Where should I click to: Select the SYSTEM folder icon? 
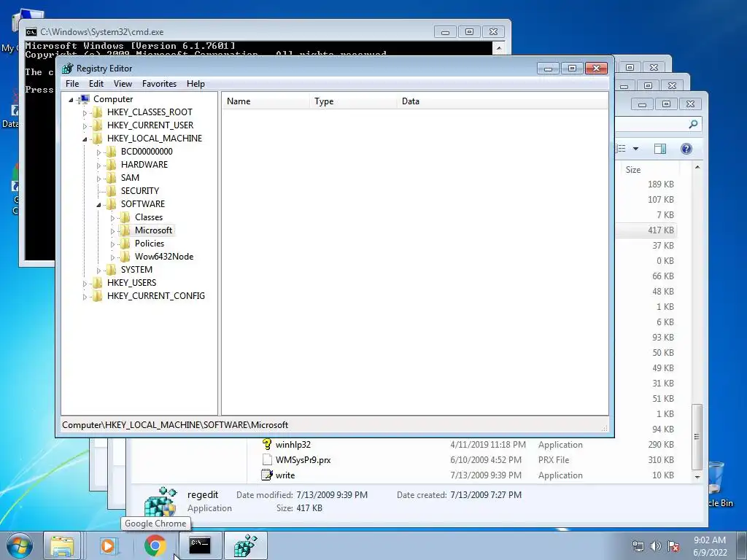(x=111, y=270)
